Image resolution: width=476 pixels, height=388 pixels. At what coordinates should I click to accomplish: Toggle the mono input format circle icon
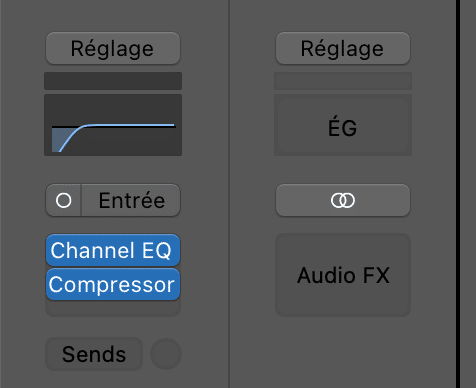[x=63, y=200]
